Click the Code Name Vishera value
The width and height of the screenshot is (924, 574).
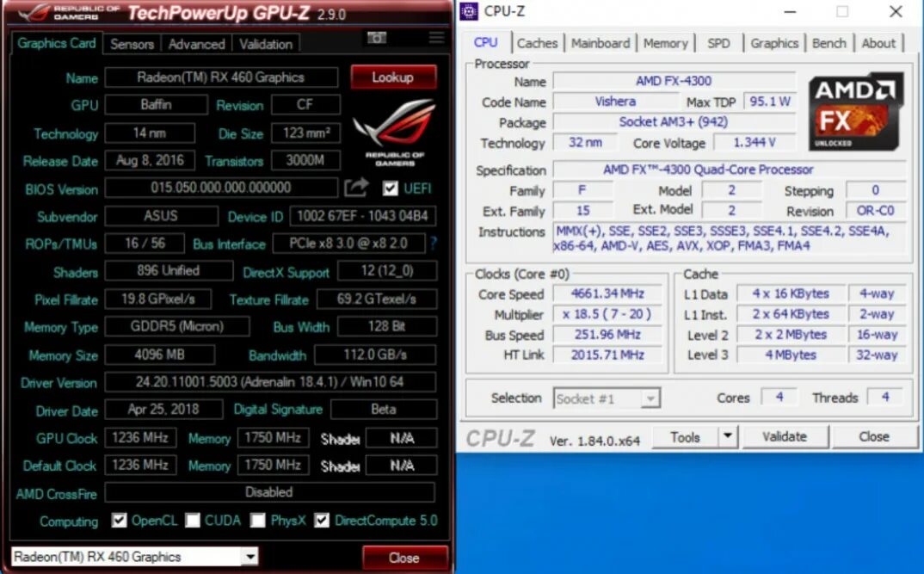(615, 102)
